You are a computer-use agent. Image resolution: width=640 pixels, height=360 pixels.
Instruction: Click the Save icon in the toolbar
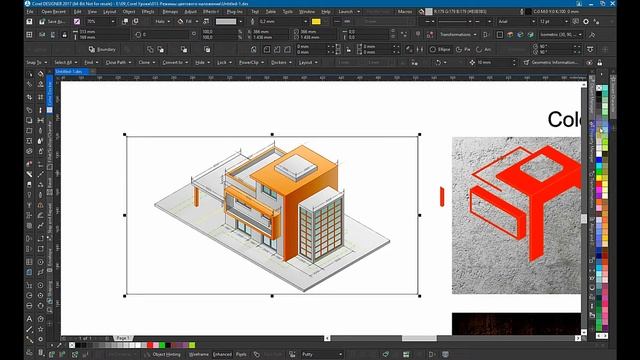29,21
